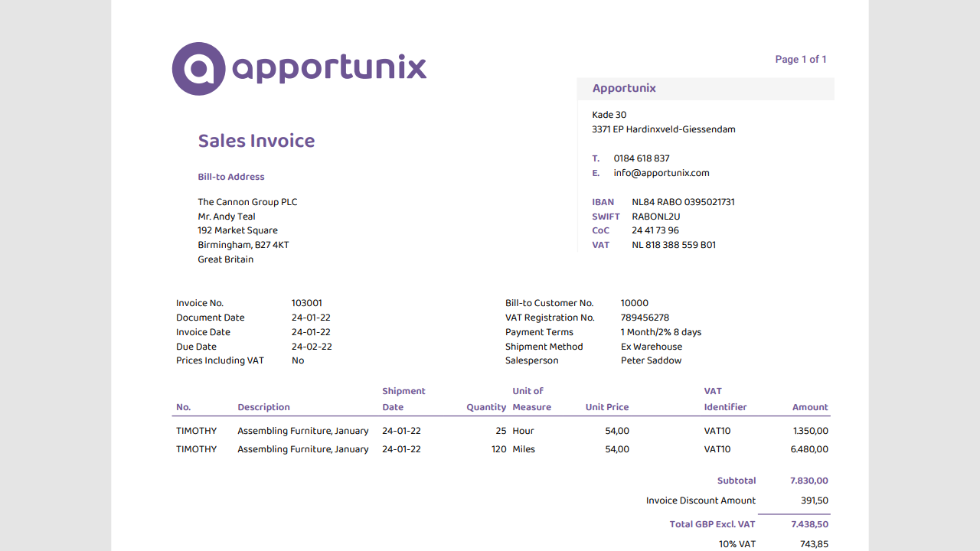
Task: Select the Payment Terms value 1 Month/2% 8 days
Action: pyautogui.click(x=661, y=332)
